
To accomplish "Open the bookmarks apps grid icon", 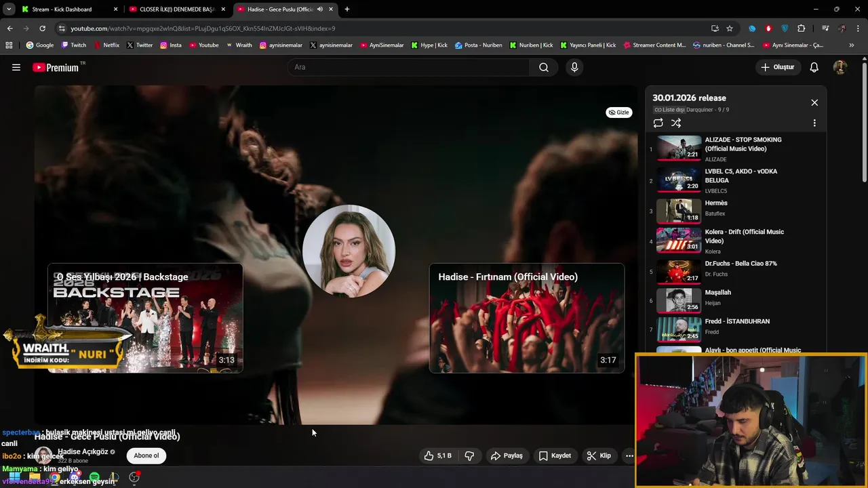I will tap(9, 45).
